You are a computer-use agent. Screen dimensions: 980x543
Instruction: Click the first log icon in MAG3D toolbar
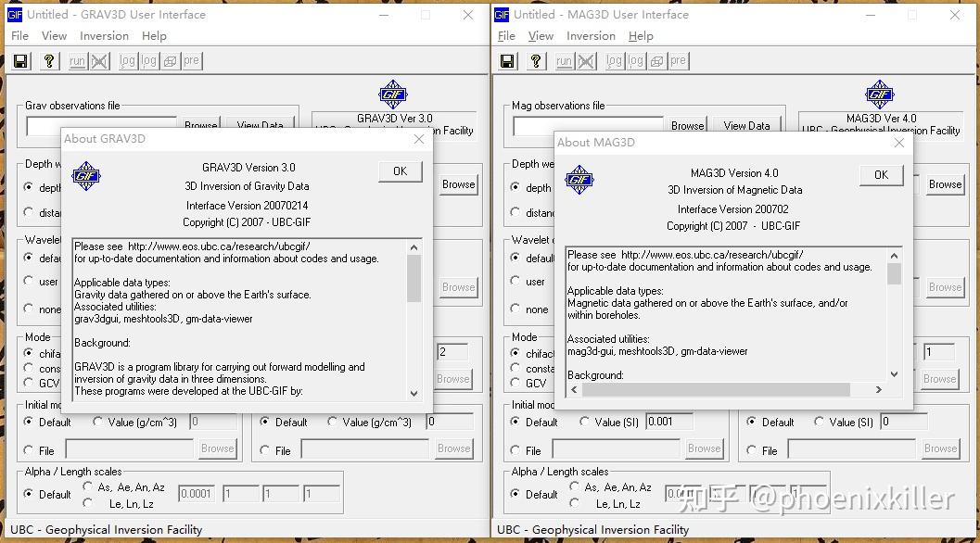[615, 61]
